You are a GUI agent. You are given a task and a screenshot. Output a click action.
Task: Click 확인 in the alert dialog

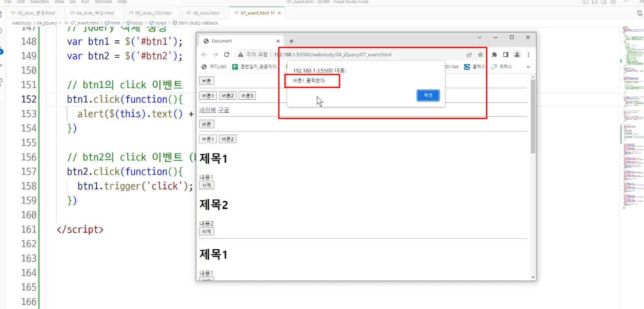(428, 95)
